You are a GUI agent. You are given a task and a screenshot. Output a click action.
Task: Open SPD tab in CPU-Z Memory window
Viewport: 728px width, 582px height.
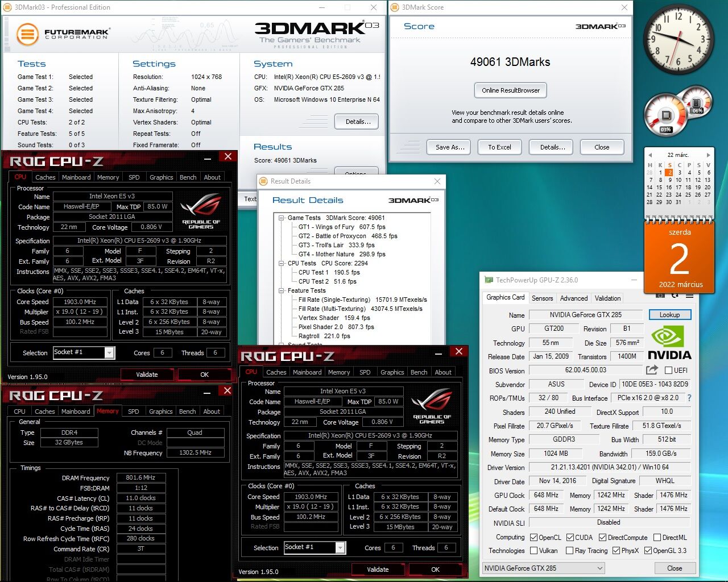pos(134,411)
